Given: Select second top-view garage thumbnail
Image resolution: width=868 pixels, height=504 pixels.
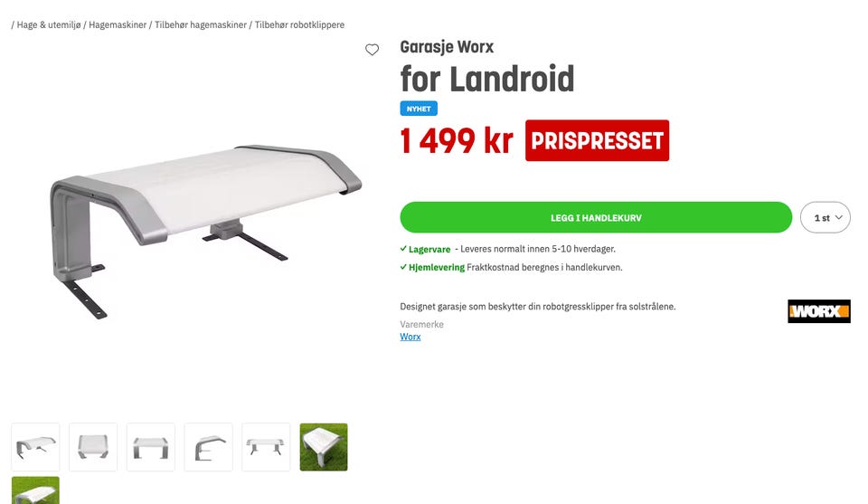Looking at the screenshot, I should point(93,447).
